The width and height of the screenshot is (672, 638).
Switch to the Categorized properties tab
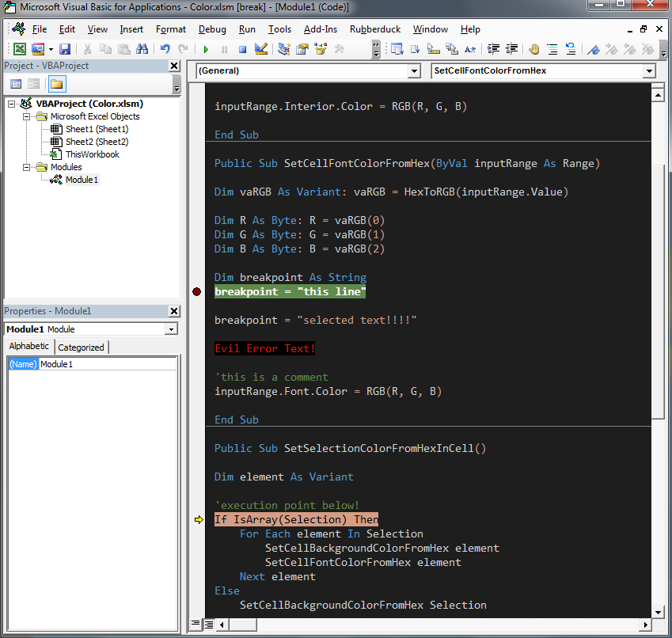81,347
